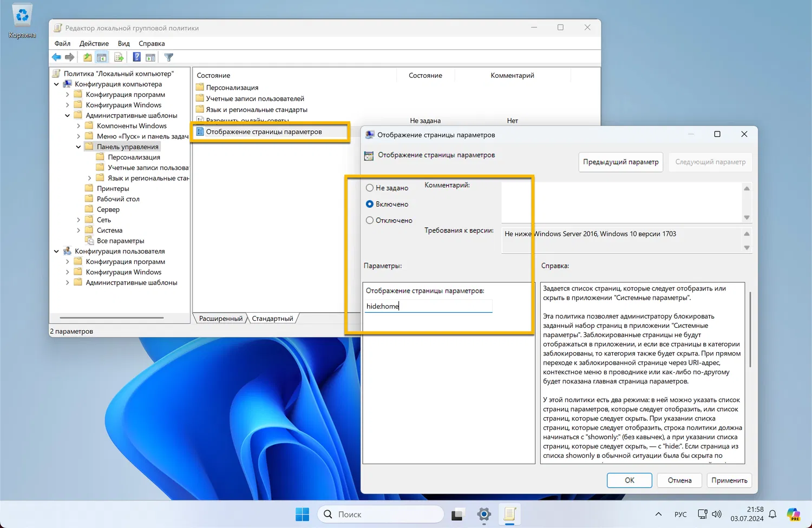Open the Help toolbar icon
This screenshot has height=528, width=812.
point(137,57)
